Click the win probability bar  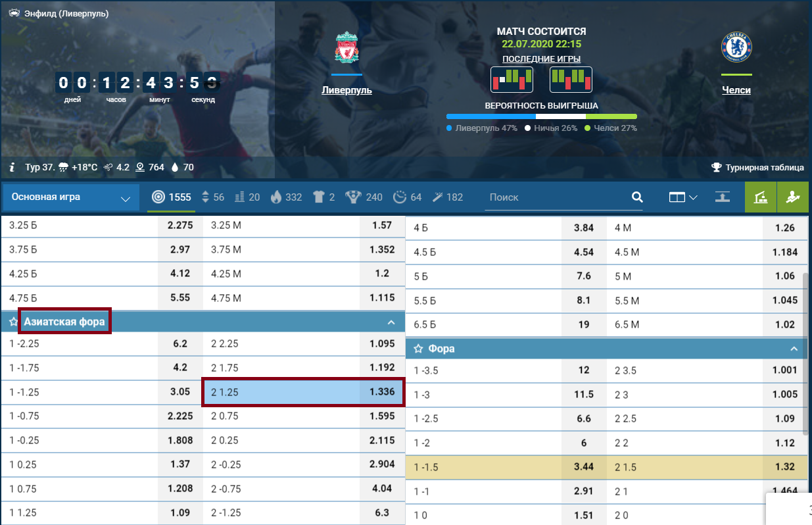tap(541, 116)
